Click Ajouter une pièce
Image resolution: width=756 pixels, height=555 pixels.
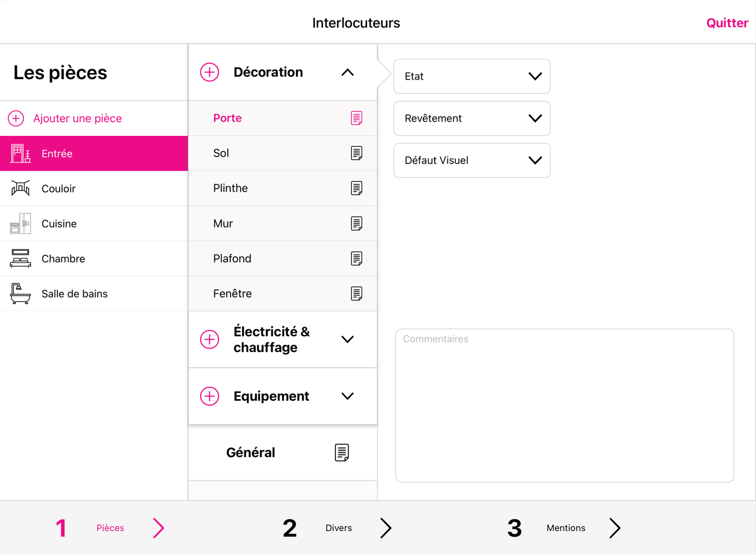(x=77, y=118)
